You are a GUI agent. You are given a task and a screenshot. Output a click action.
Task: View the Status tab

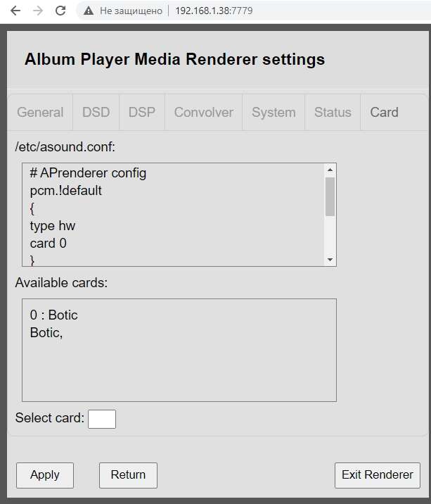point(333,112)
